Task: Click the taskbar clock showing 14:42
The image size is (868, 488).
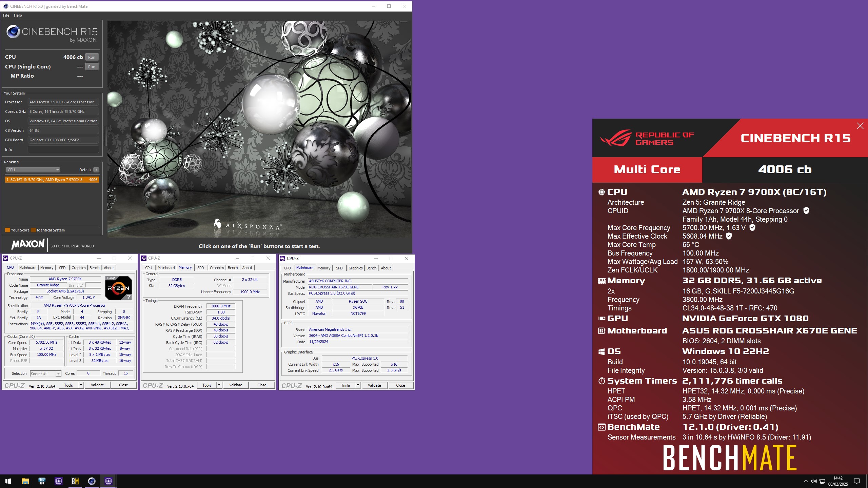Action: [x=838, y=481]
